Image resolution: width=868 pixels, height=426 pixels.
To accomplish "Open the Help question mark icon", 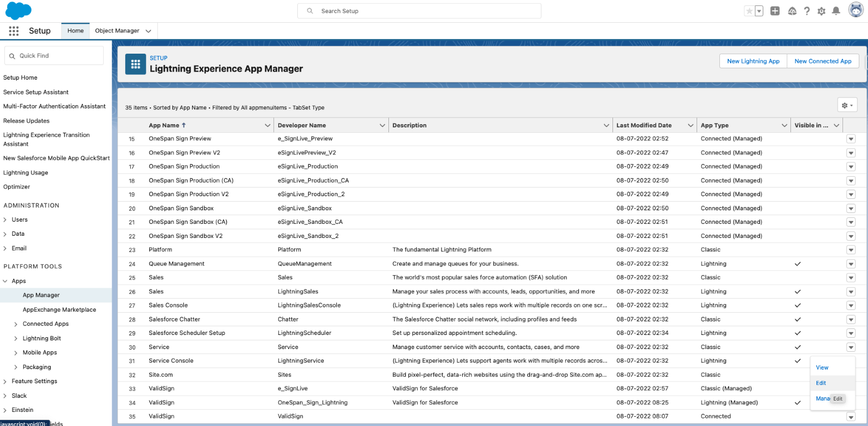I will click(x=807, y=11).
